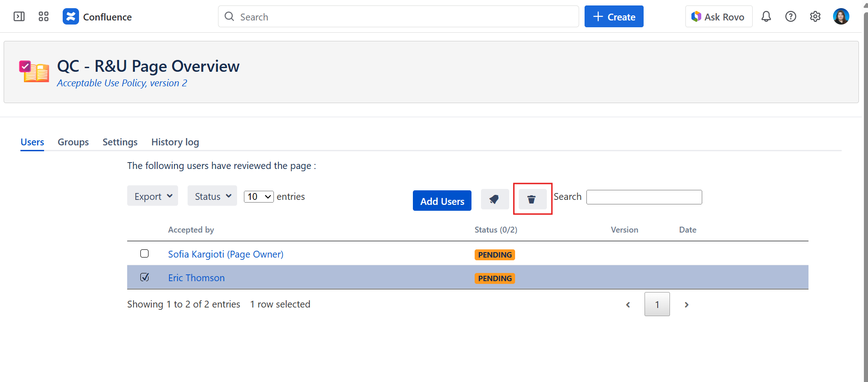The height and width of the screenshot is (382, 868).
Task: Expand the Export dropdown
Action: point(153,196)
